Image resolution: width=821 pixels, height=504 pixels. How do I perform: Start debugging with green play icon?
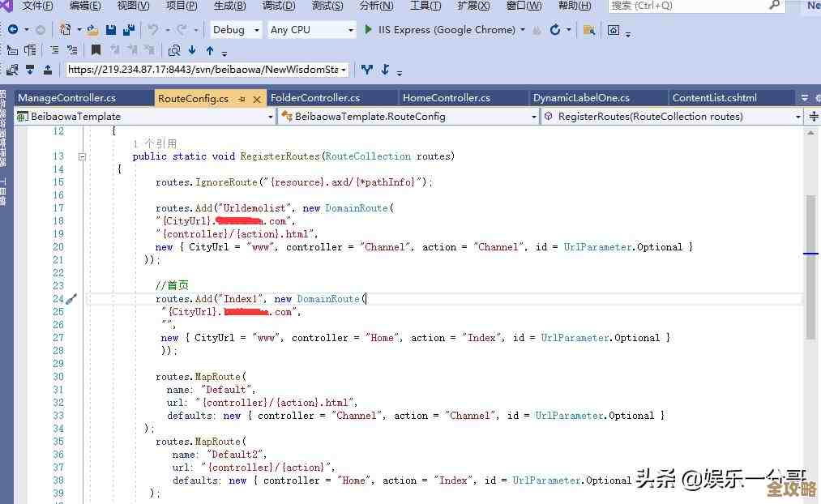[x=369, y=30]
